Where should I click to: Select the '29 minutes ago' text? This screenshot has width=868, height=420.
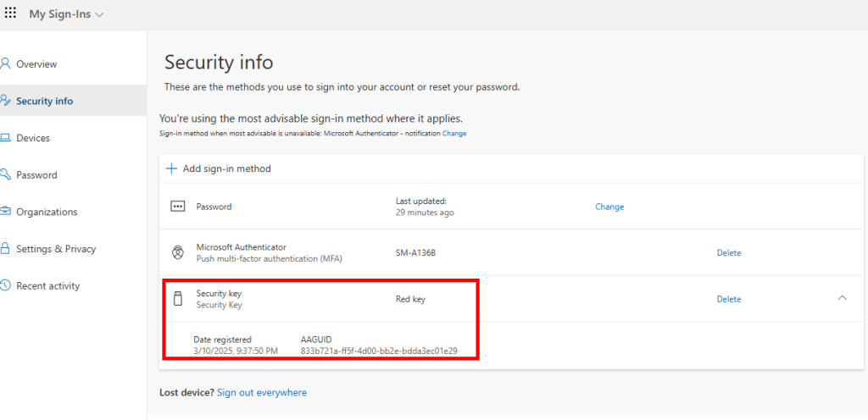click(x=426, y=213)
